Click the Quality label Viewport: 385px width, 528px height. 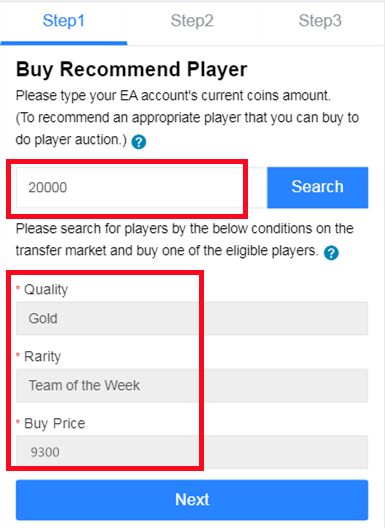click(x=46, y=290)
